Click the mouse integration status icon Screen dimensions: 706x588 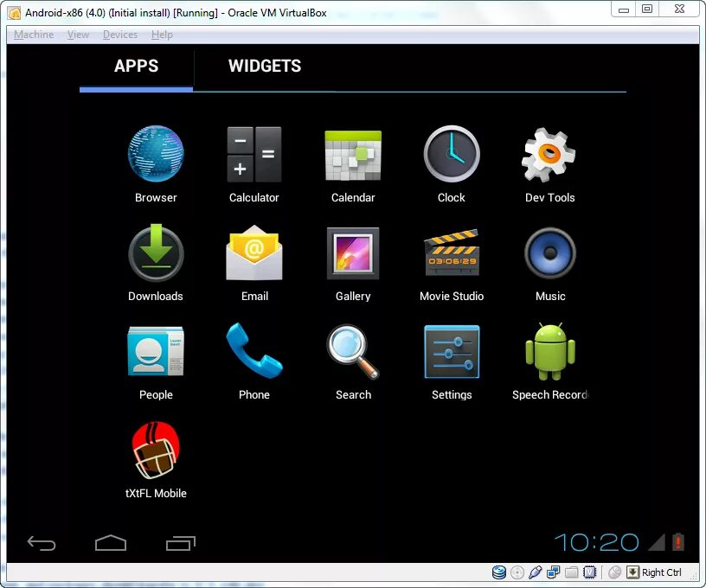(614, 572)
